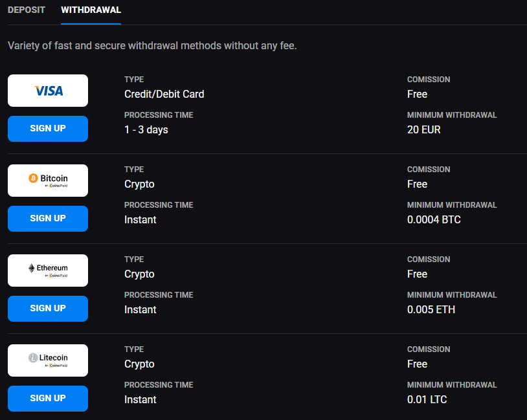This screenshot has width=527, height=420.
Task: Click the Litecoin circular coin symbol
Action: [33, 357]
